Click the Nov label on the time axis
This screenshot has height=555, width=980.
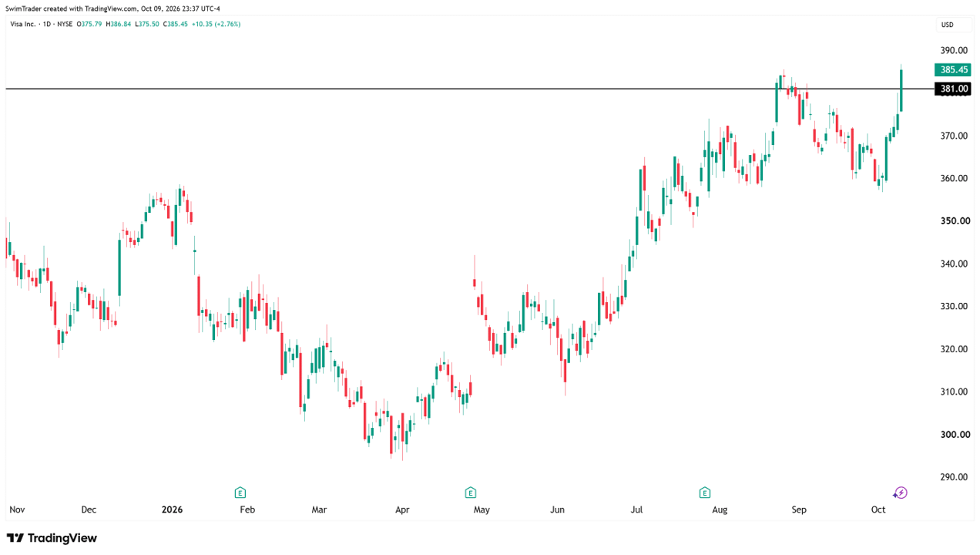tap(17, 510)
